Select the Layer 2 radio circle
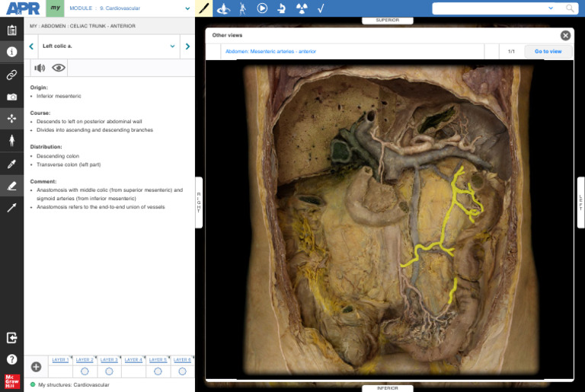The height and width of the screenshot is (392, 585). [85, 371]
